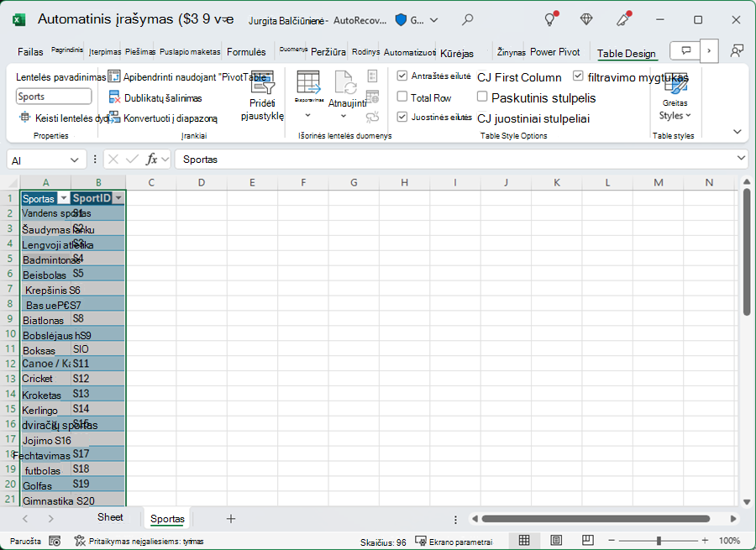Click the unlink table icon
The width and height of the screenshot is (756, 550).
point(372,117)
